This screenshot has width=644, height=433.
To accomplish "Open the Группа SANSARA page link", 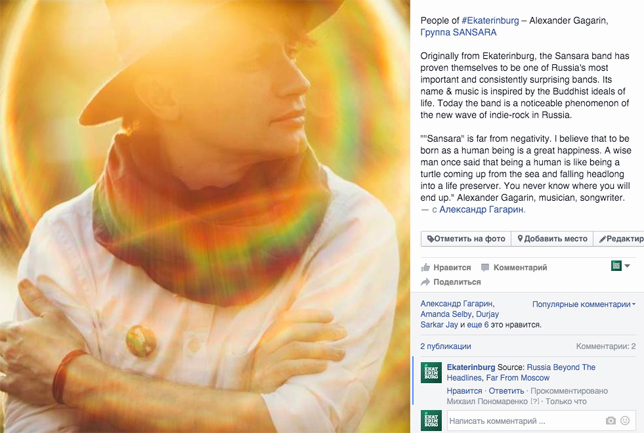I will click(x=458, y=32).
